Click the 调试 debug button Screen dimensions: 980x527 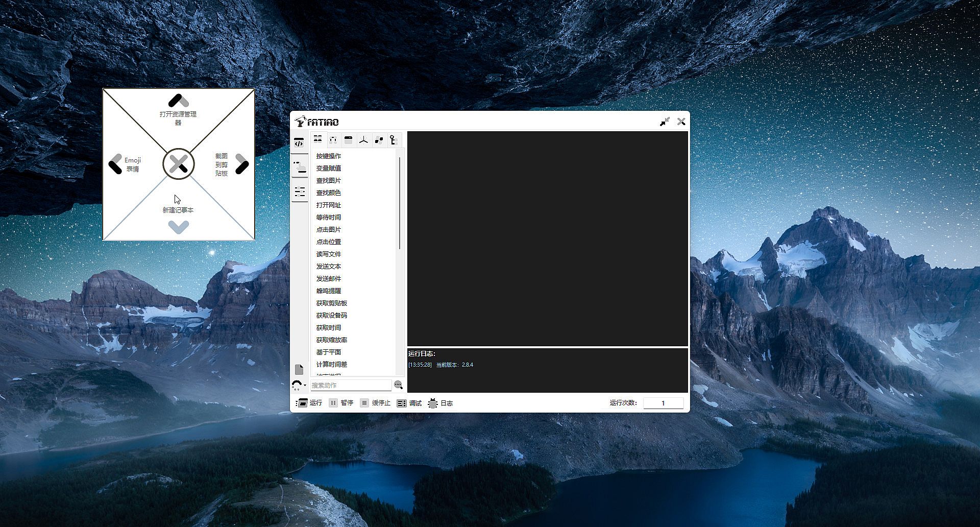(409, 403)
